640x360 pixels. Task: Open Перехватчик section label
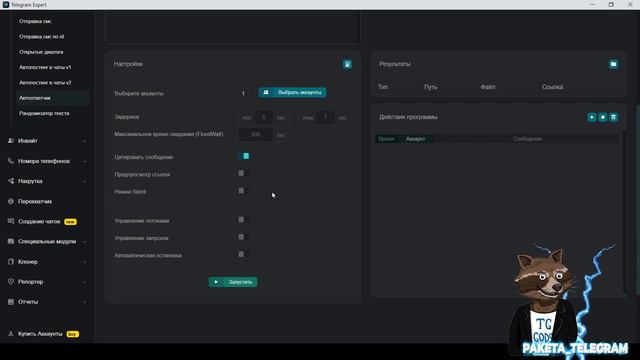click(35, 201)
